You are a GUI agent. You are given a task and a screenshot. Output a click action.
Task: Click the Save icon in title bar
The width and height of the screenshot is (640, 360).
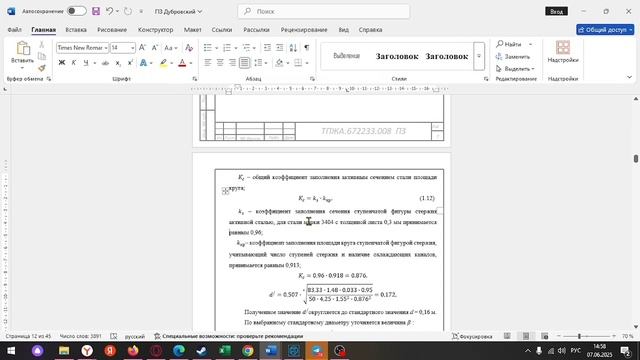[96, 11]
